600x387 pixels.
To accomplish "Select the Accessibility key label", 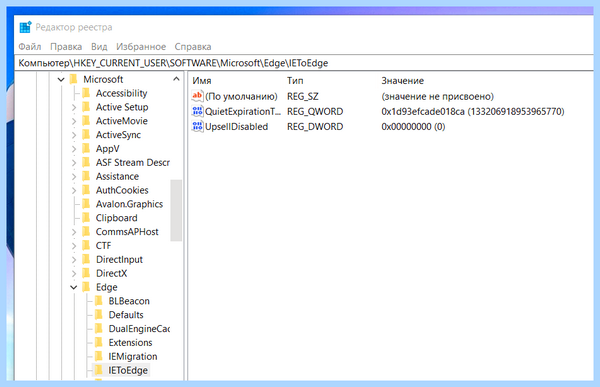I will [x=121, y=93].
